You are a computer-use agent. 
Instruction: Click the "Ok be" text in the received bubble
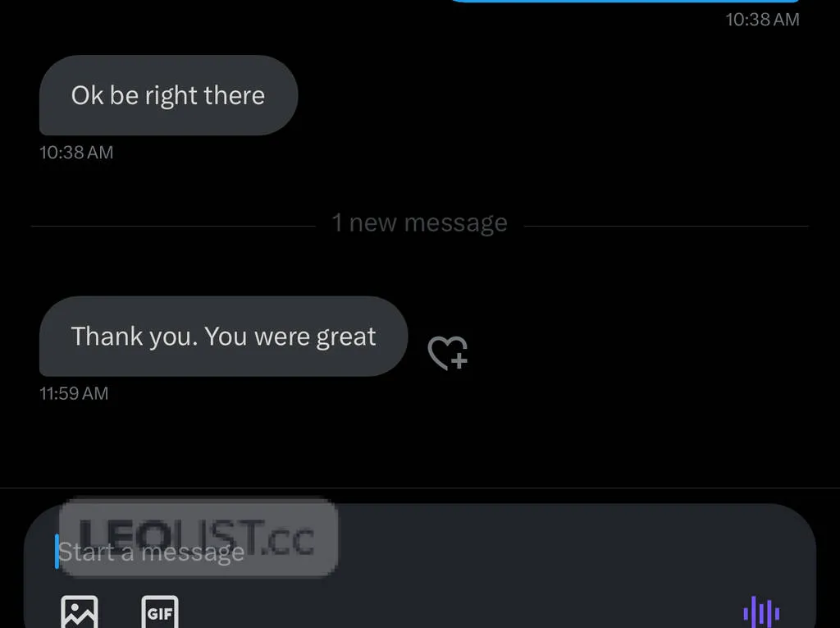pyautogui.click(x=105, y=95)
